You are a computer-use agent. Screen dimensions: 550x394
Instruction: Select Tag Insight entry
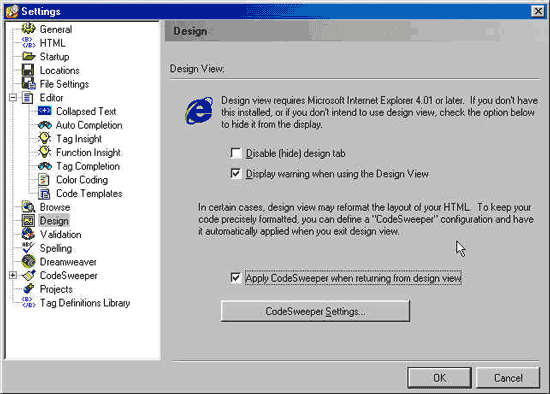tap(79, 139)
